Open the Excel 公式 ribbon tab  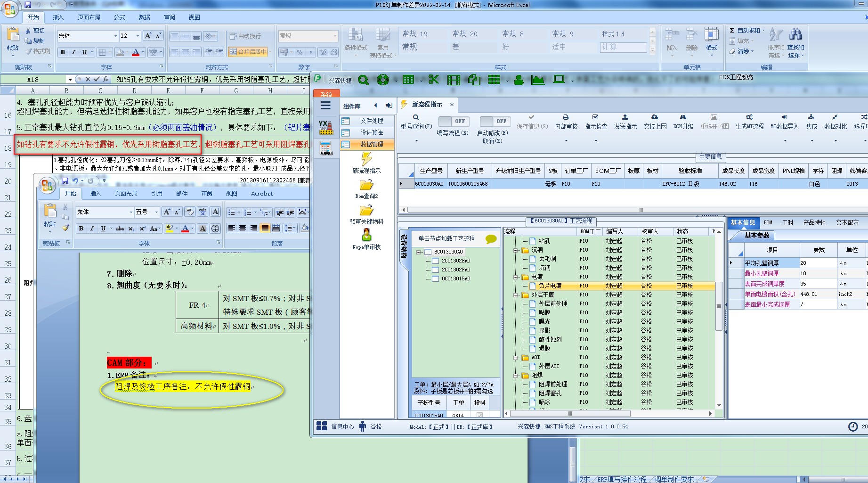[x=120, y=17]
